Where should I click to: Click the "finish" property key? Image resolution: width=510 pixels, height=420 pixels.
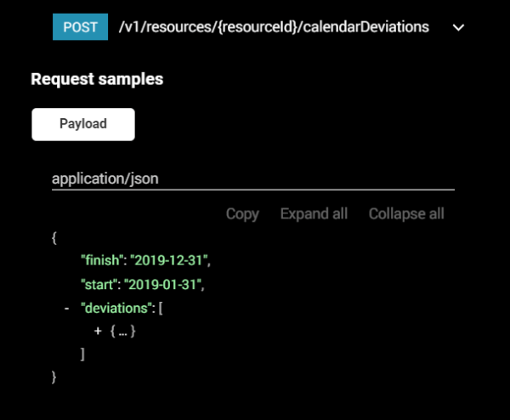tap(102, 260)
